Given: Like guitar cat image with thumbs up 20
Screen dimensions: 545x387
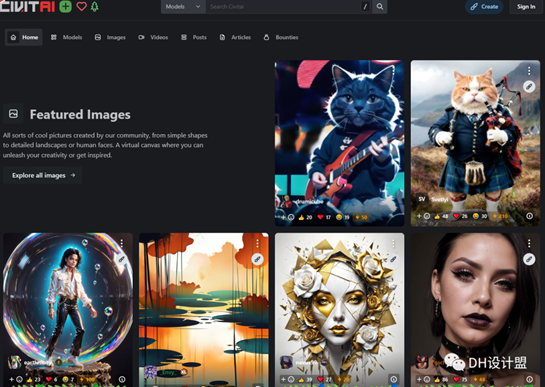Looking at the screenshot, I should pyautogui.click(x=305, y=217).
